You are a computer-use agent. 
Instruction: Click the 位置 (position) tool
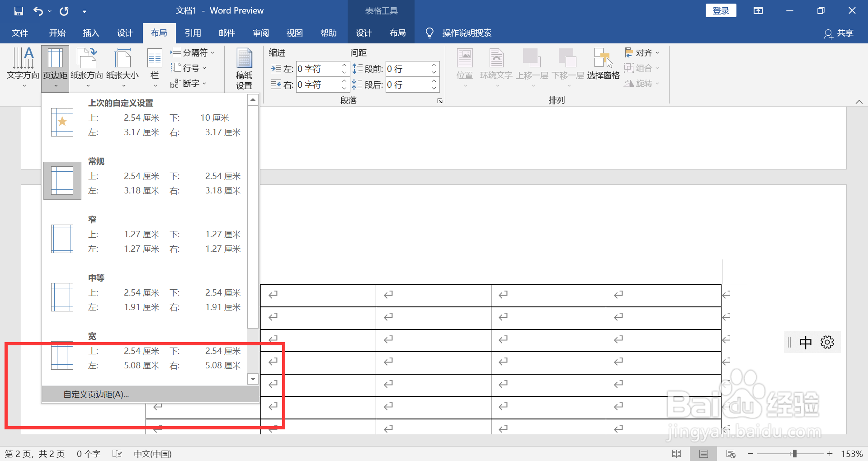click(464, 66)
